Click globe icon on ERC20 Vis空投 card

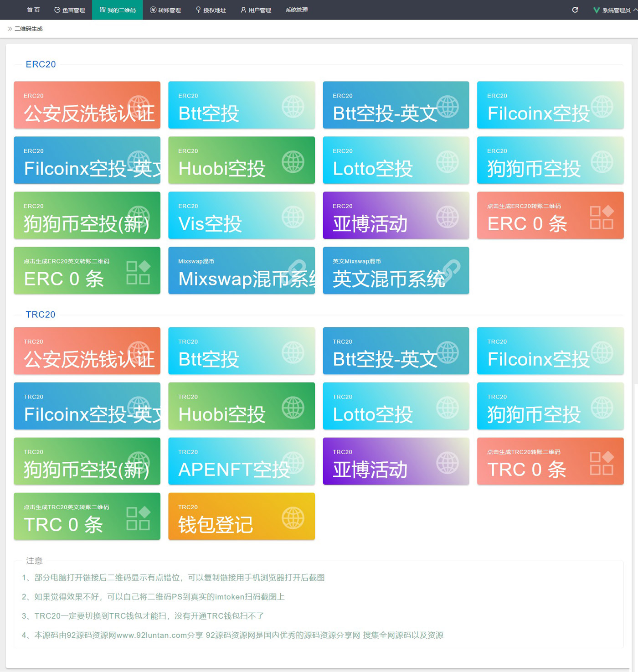click(x=293, y=217)
